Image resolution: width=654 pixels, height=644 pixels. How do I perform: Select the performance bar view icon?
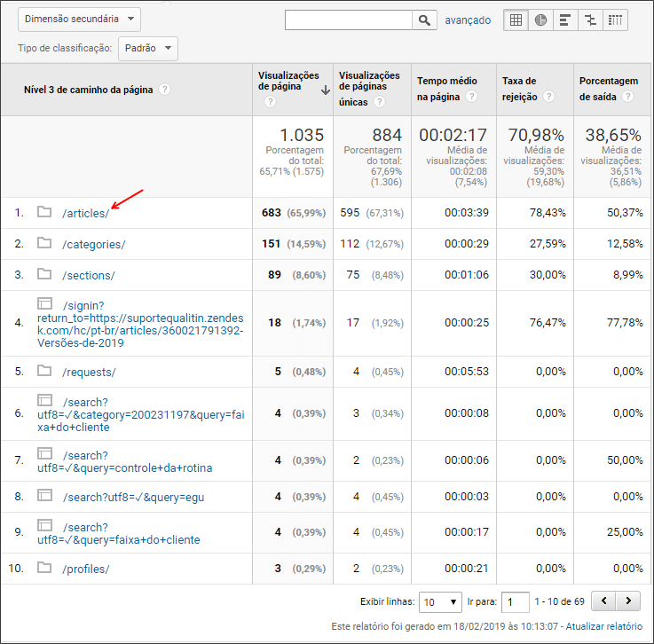coord(565,20)
